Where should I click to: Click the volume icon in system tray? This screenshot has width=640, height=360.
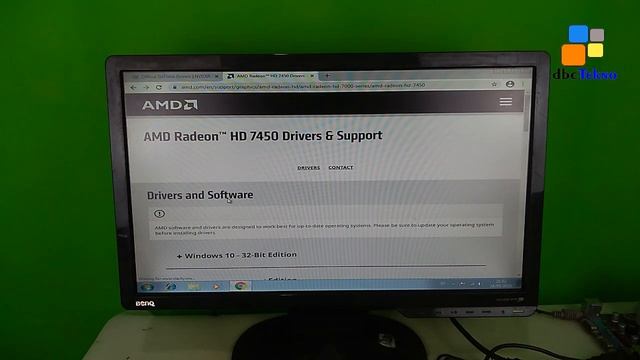479,284
